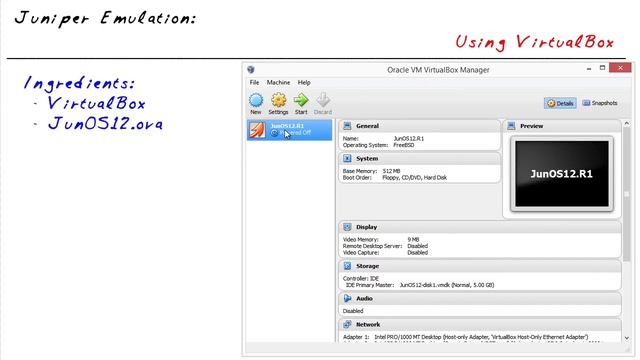Click the Audio speaker icon
The image size is (640, 360).
point(347,298)
